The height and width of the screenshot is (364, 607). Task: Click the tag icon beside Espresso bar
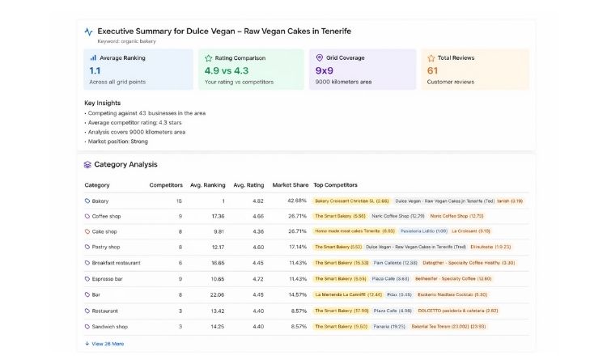[x=87, y=279]
